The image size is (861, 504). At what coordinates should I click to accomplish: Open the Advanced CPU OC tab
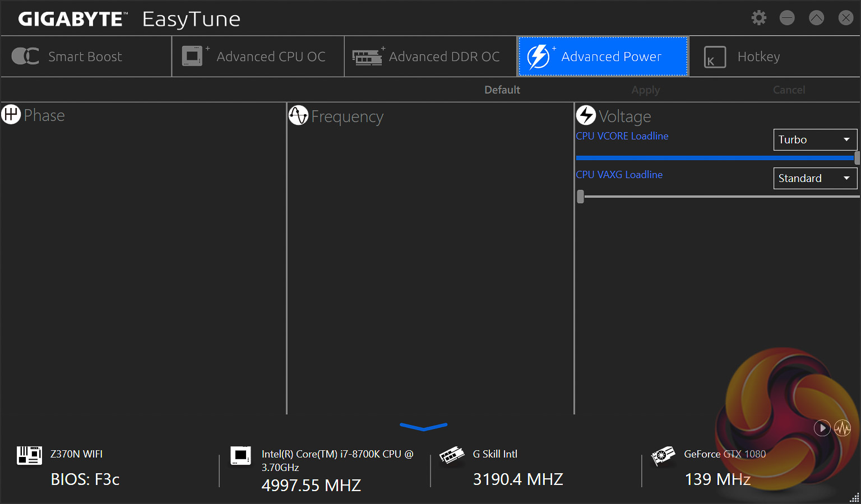click(x=258, y=57)
